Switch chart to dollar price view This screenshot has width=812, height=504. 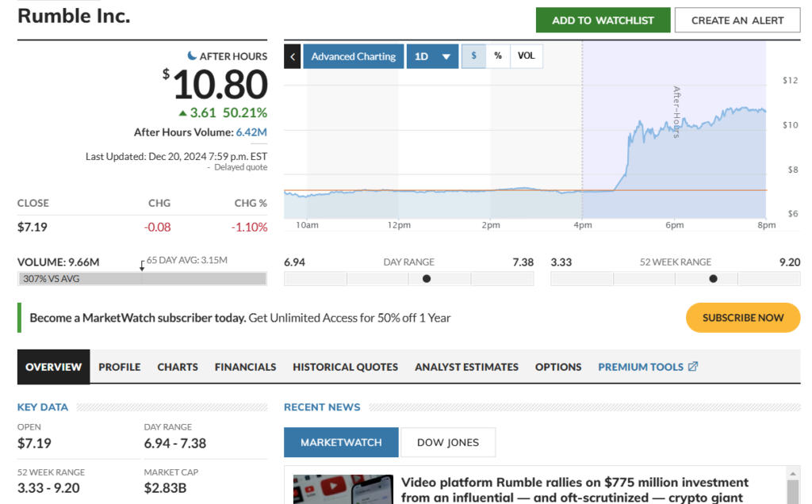473,56
